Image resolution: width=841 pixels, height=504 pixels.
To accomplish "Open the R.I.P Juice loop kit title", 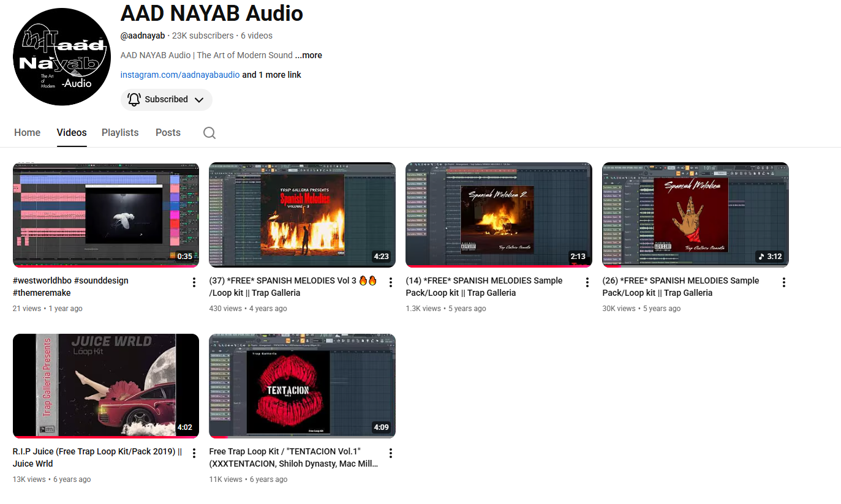I will pos(97,457).
